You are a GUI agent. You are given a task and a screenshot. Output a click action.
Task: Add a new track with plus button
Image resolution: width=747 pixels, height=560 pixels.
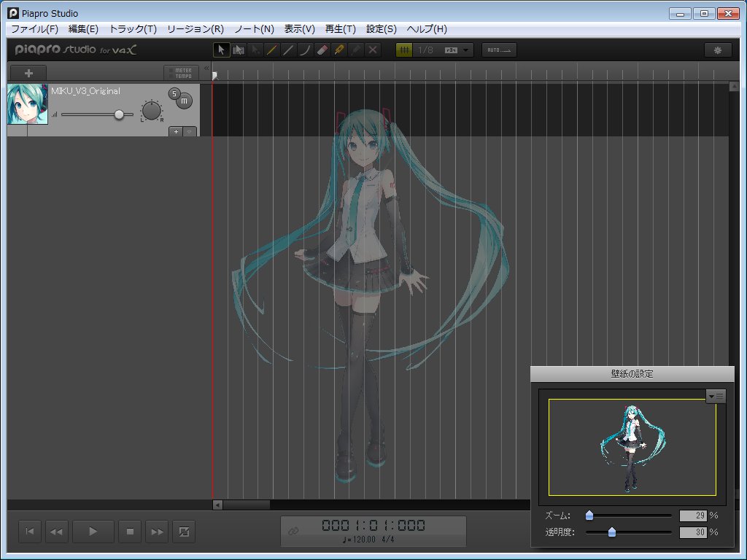click(x=28, y=73)
